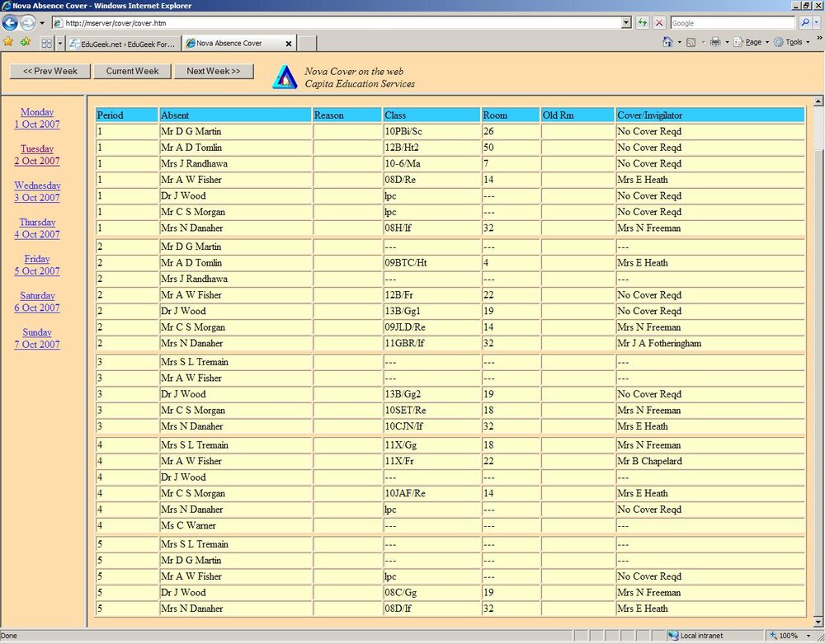Viewport: 825px width, 644px height.
Task: Select the 09BTC/Ht class cell
Action: [431, 263]
